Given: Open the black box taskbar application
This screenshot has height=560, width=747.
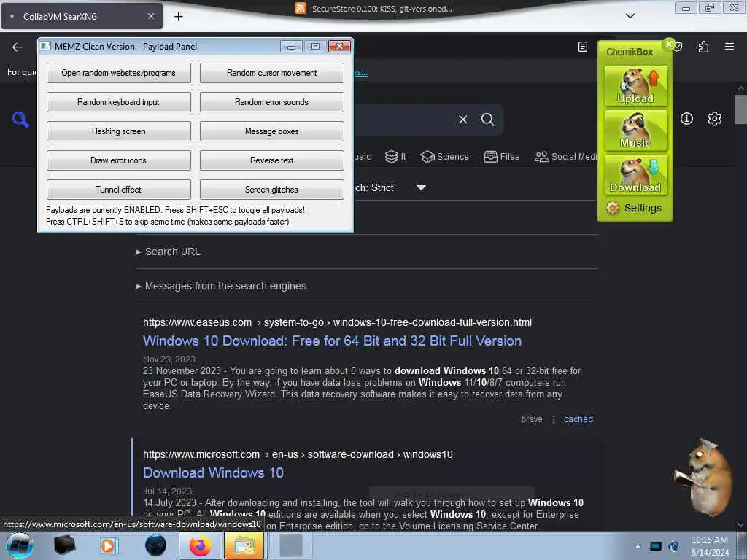Looking at the screenshot, I should (65, 545).
